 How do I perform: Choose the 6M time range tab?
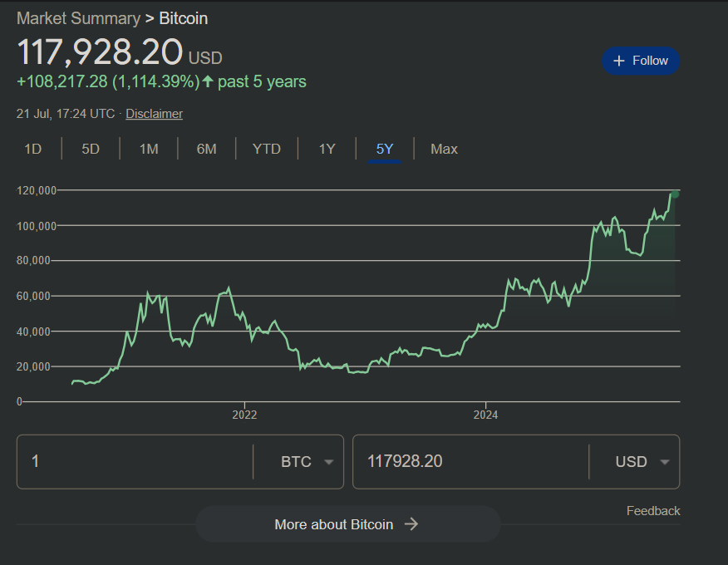tap(207, 149)
